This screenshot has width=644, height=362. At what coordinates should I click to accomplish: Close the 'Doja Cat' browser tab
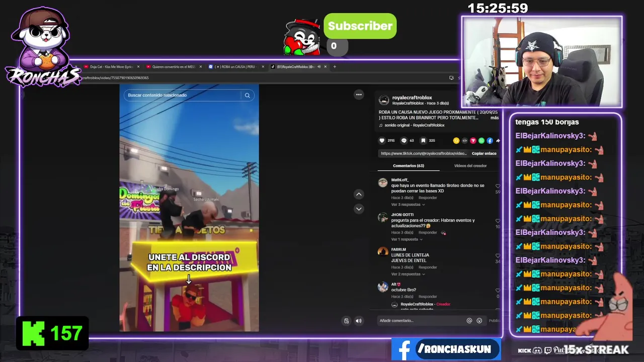(x=138, y=67)
